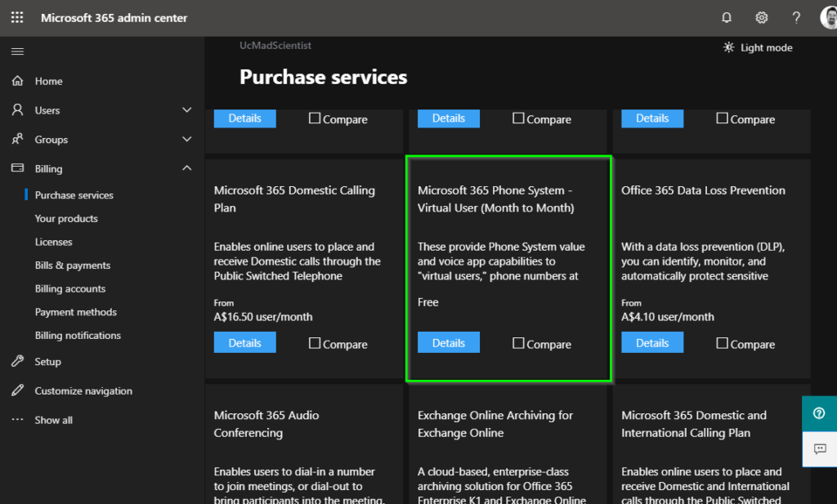The height and width of the screenshot is (504, 837).
Task: Click the Home house icon
Action: 18,81
